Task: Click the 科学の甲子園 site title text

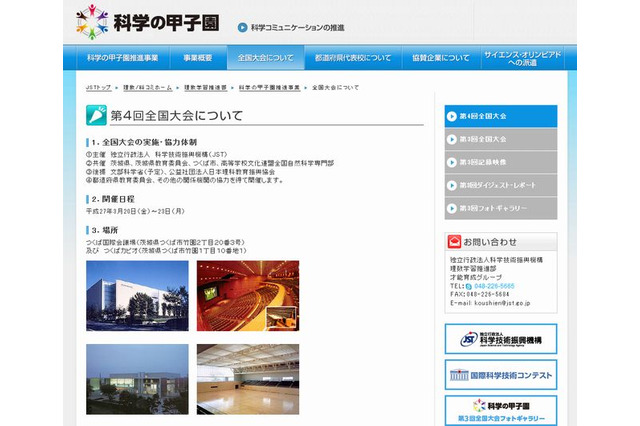Action: pyautogui.click(x=166, y=23)
